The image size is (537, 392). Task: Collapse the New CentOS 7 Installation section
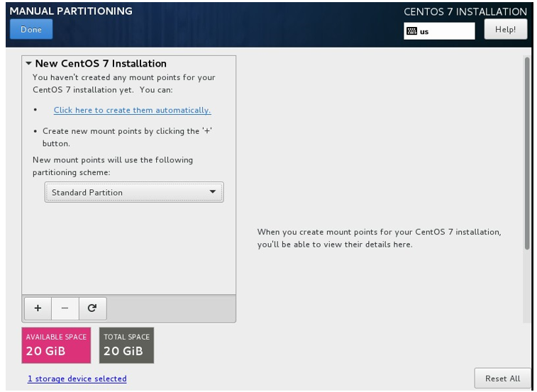point(29,63)
